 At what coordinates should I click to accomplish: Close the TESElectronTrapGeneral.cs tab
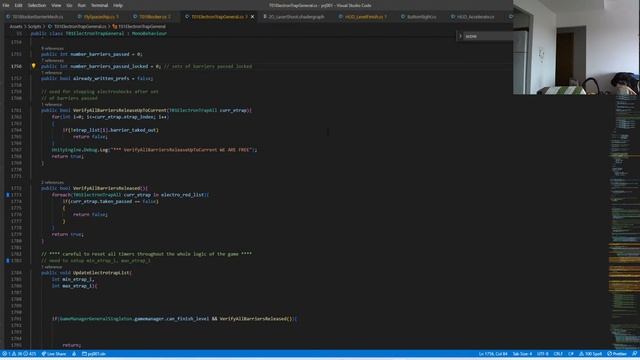pos(253,17)
